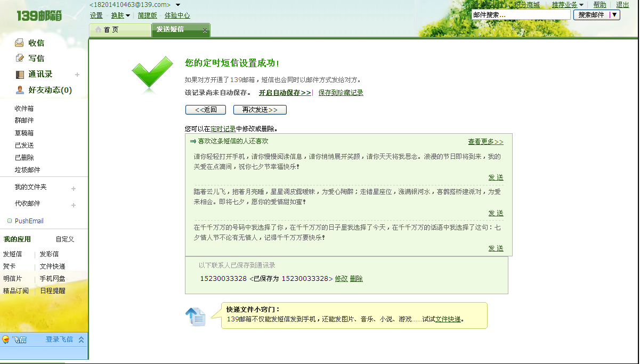Click 修改 for contact 15230033328
640x364 pixels.
point(341,279)
